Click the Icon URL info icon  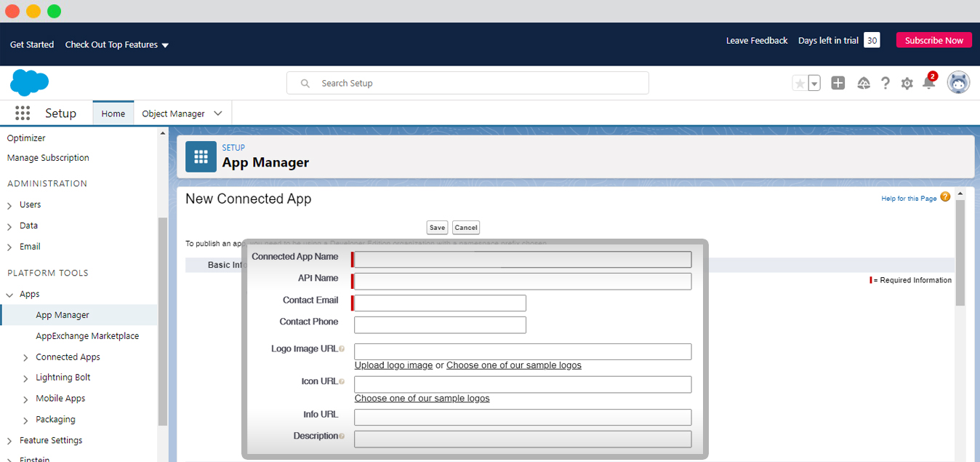click(342, 382)
